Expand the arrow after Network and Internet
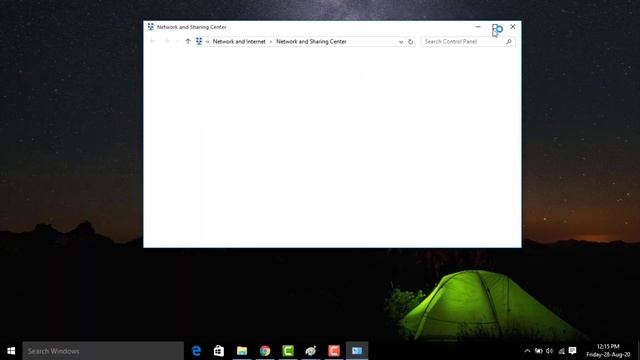 (271, 42)
